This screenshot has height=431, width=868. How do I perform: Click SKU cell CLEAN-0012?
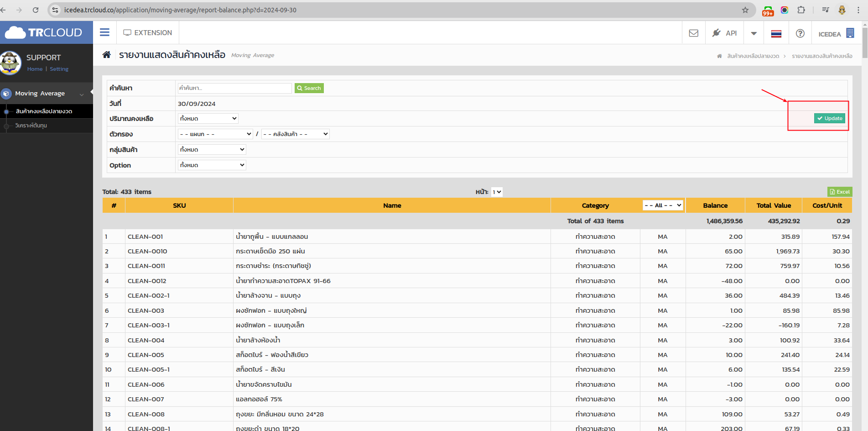[x=147, y=281]
